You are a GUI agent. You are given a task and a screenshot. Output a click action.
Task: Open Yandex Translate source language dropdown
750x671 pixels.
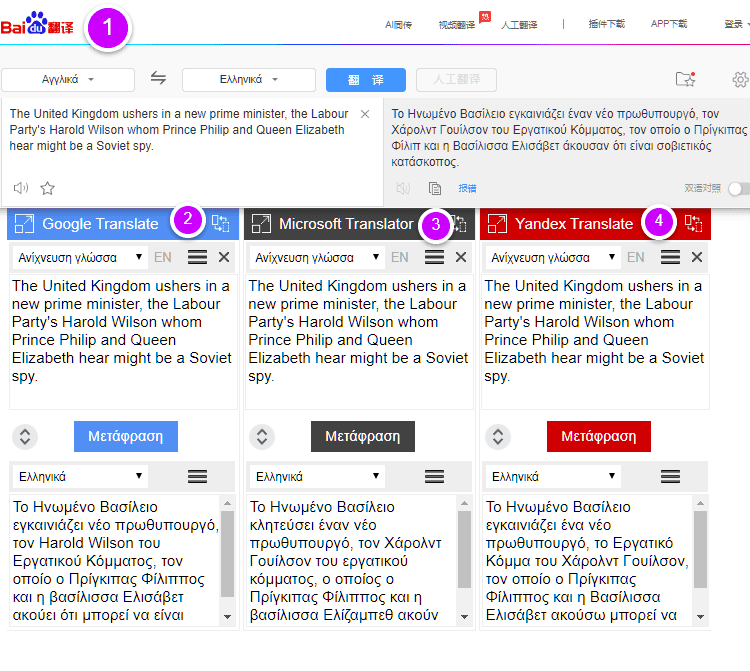click(x=553, y=257)
